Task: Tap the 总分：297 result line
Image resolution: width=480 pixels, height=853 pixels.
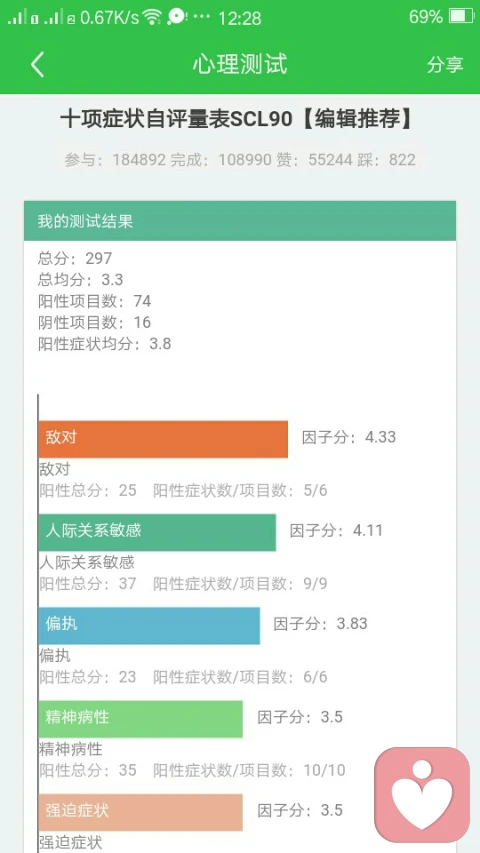Action: tap(75, 258)
